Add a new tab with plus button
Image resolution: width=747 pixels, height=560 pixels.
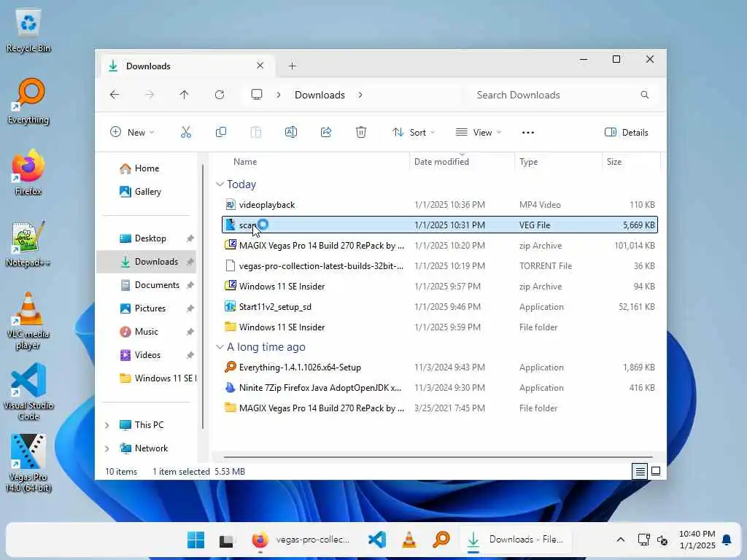[x=293, y=66]
